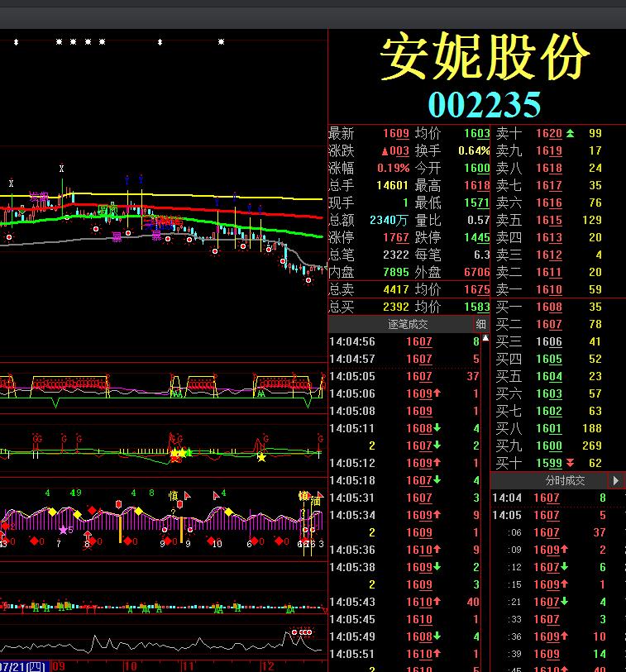The width and height of the screenshot is (626, 672).
Task: Click the 总手 value 14601
Action: pyautogui.click(x=392, y=185)
